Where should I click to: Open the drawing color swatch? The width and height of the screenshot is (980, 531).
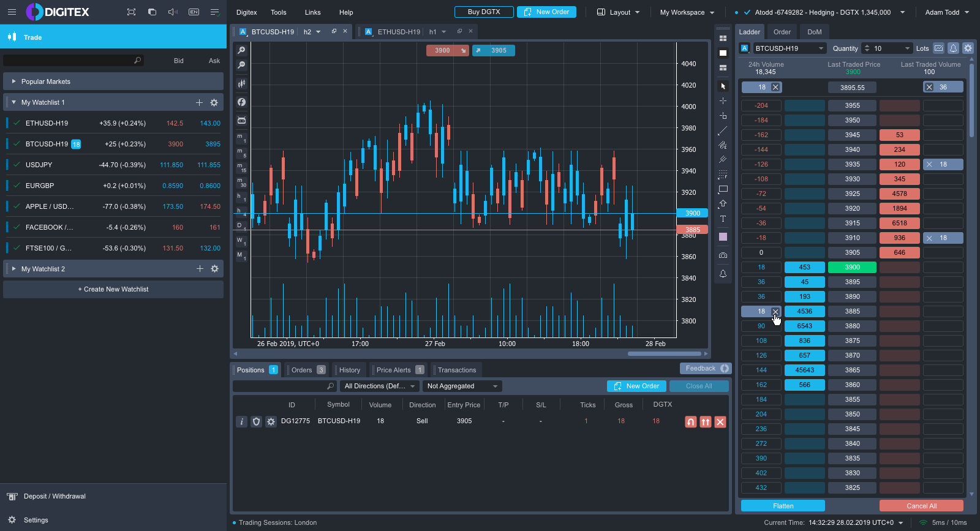tap(723, 236)
